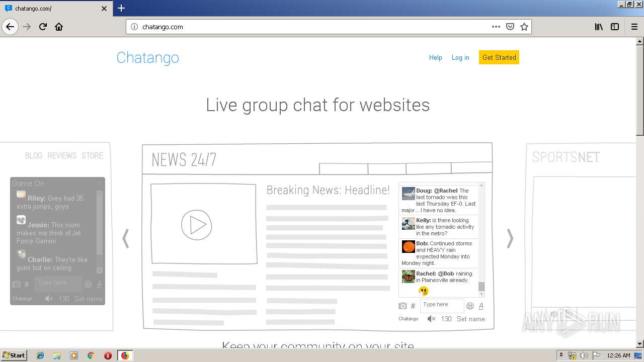Screen dimensions: 644x362
Task: Open the Chatango logo link
Action: coord(148,58)
